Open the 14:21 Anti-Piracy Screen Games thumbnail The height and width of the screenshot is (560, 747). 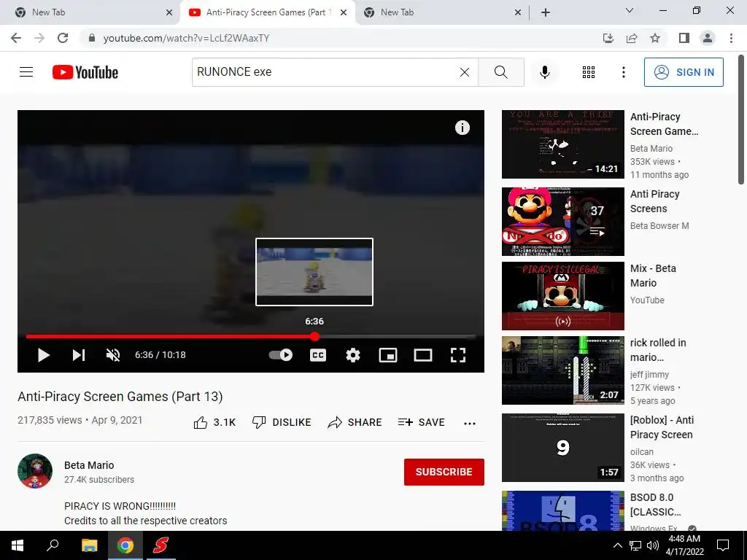pos(562,144)
